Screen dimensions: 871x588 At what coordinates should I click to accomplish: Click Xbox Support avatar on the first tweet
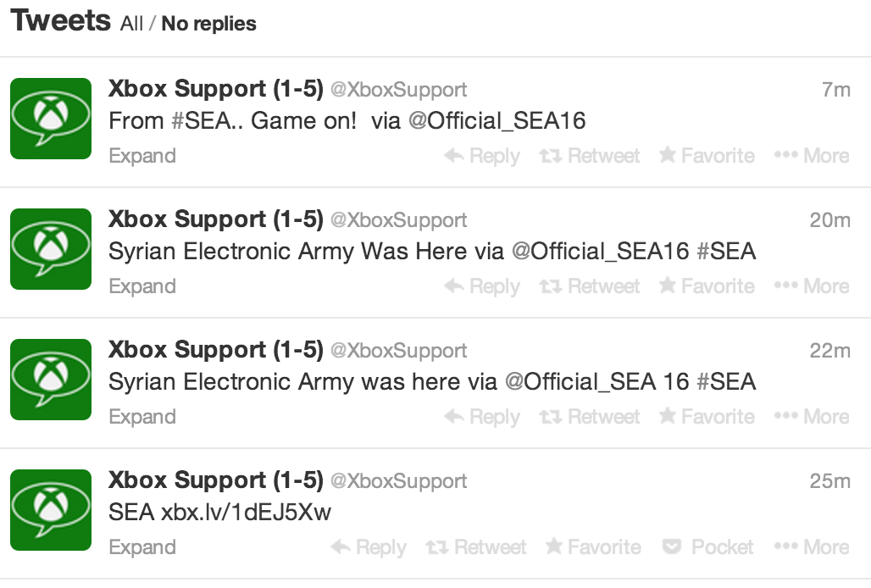coord(51,119)
